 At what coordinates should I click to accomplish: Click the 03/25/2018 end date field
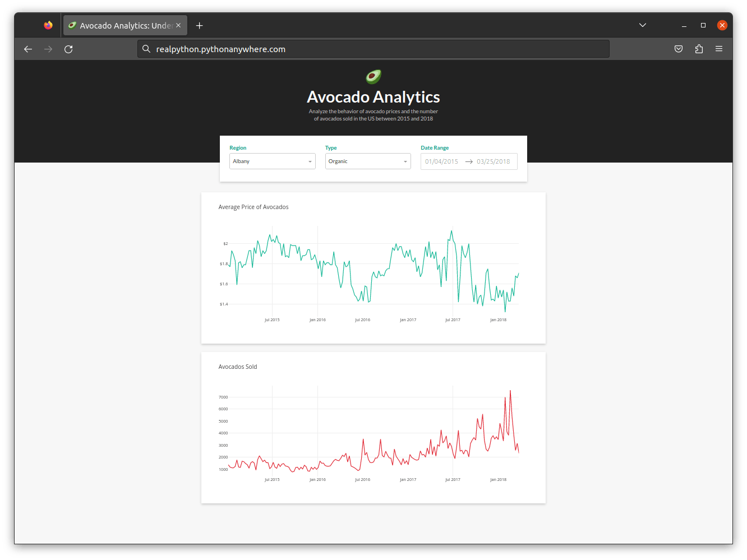point(494,161)
